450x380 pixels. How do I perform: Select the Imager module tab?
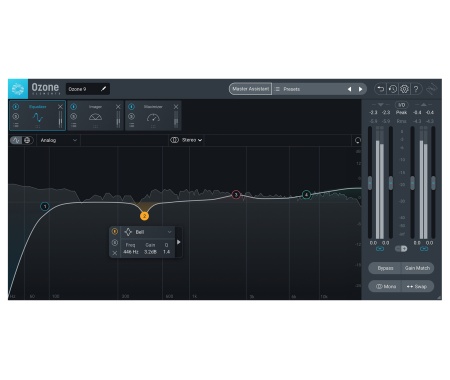(x=95, y=115)
